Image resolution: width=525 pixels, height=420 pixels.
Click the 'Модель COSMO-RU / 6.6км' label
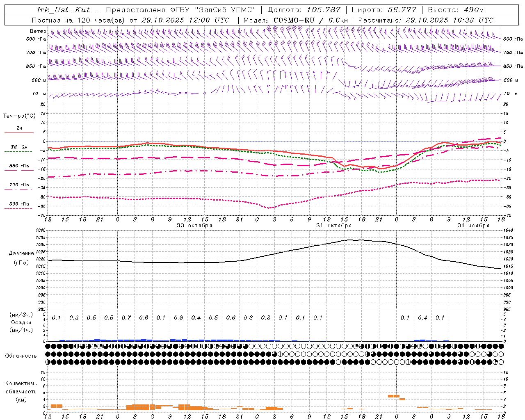pyautogui.click(x=295, y=20)
